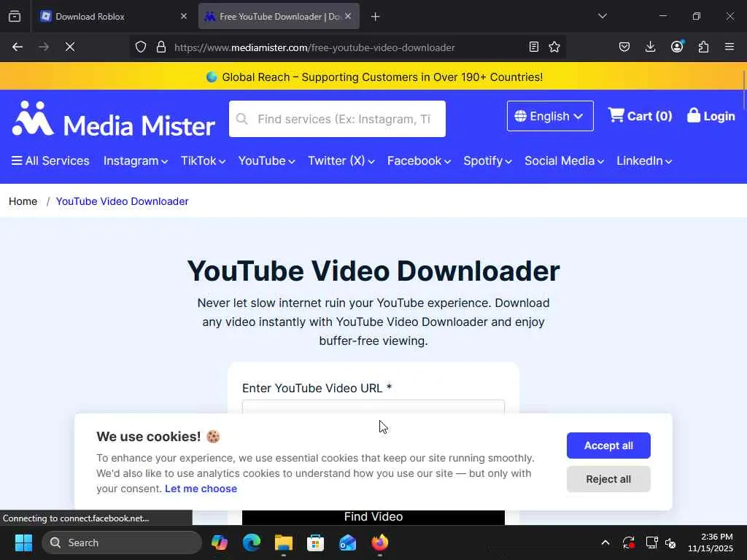Open Microsoft Store from the taskbar
This screenshot has width=747, height=560.
coord(315,542)
